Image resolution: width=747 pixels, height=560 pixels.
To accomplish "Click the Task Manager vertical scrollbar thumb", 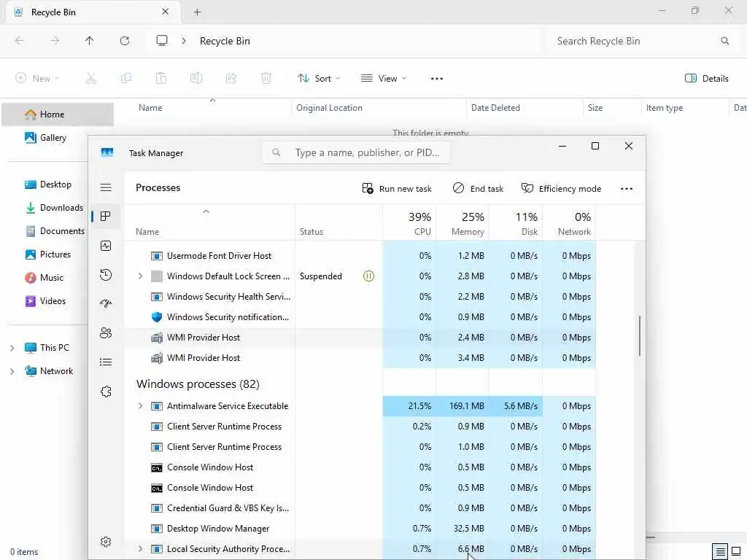I will 639,335.
